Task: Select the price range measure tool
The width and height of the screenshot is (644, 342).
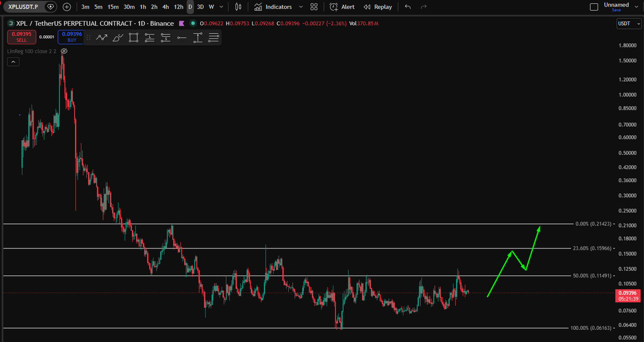Action: [197, 38]
